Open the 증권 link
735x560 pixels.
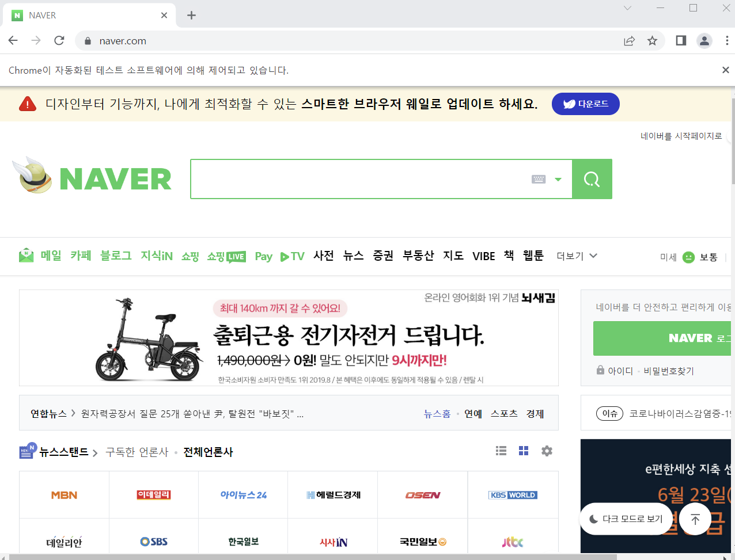click(383, 256)
